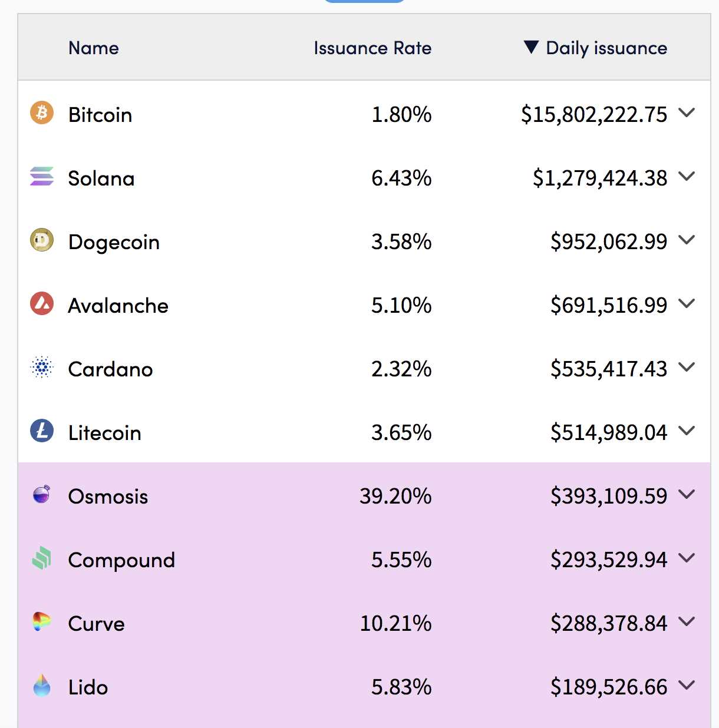
Task: Expand the Solana row details
Action: [687, 176]
